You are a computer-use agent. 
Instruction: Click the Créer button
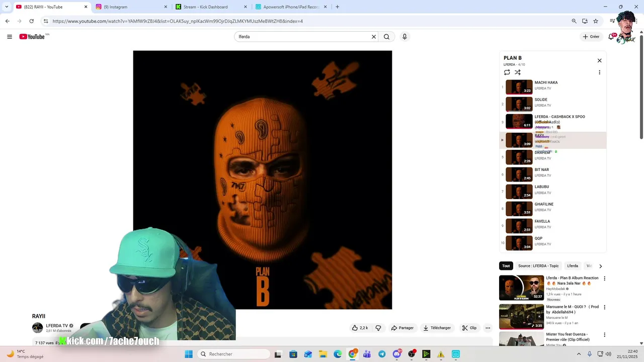tap(591, 37)
